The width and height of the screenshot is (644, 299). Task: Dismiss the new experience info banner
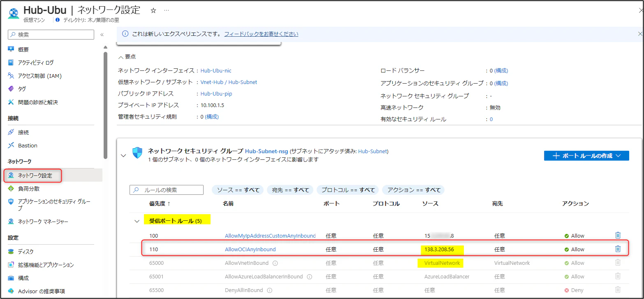(639, 34)
